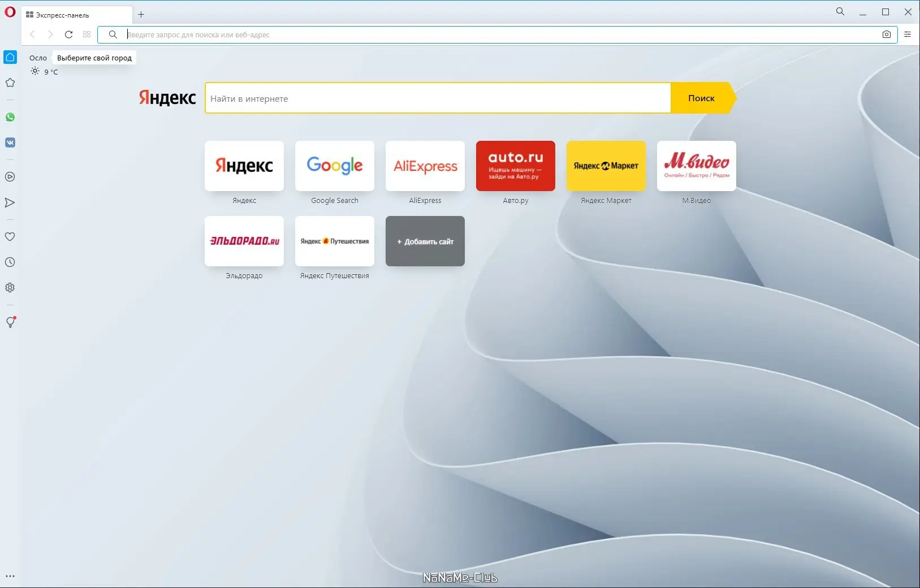
Task: Click the Осло city label
Action: [38, 58]
